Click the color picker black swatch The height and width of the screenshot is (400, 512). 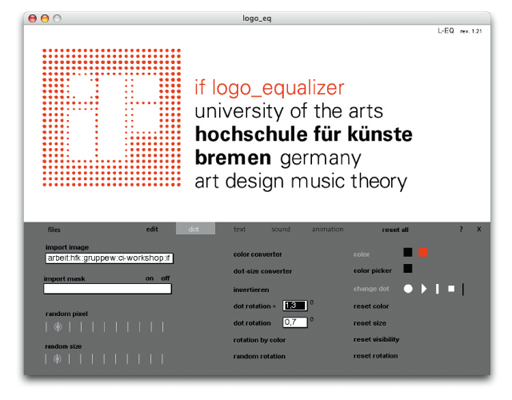pyautogui.click(x=408, y=268)
